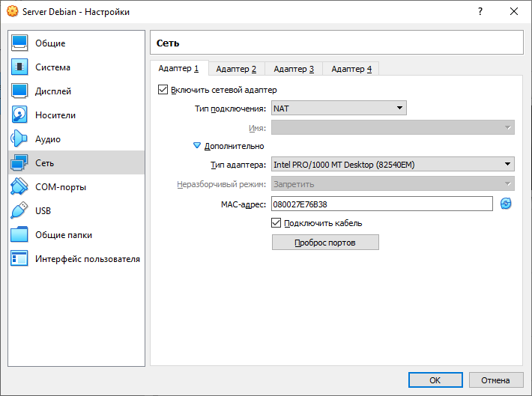Open Интерфейс пользователя in the sidebar
532x396 pixels.
pyautogui.click(x=87, y=259)
